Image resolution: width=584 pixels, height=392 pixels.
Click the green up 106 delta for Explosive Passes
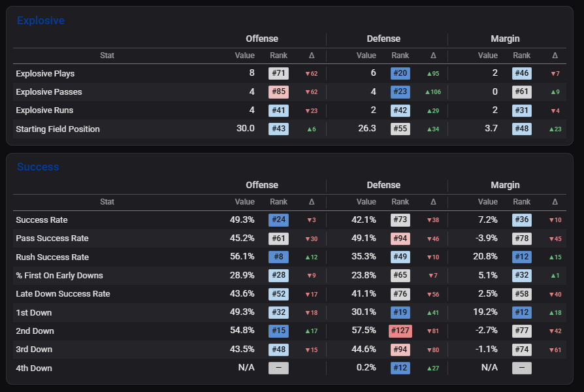point(433,92)
